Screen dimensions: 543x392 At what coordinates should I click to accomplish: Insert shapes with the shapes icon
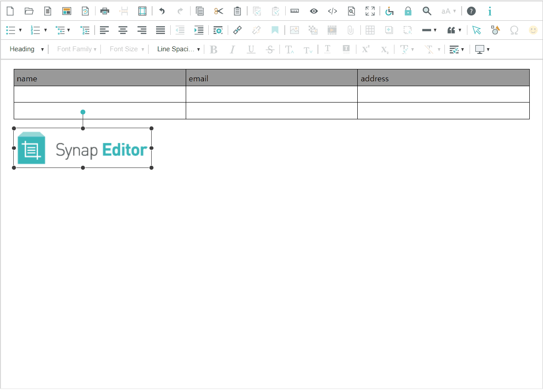click(x=496, y=30)
